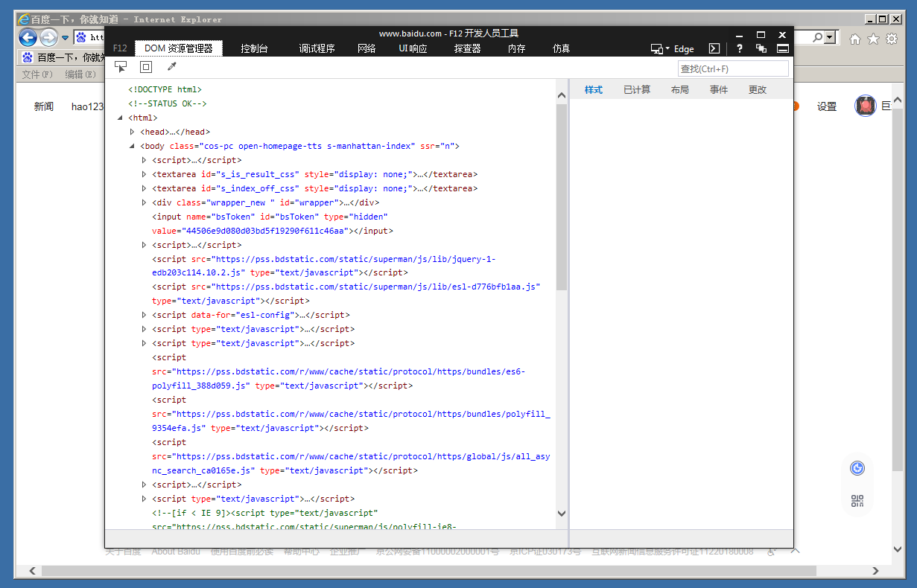This screenshot has height=588, width=917.
Task: Open the IE Tools gear icon
Action: [x=892, y=39]
